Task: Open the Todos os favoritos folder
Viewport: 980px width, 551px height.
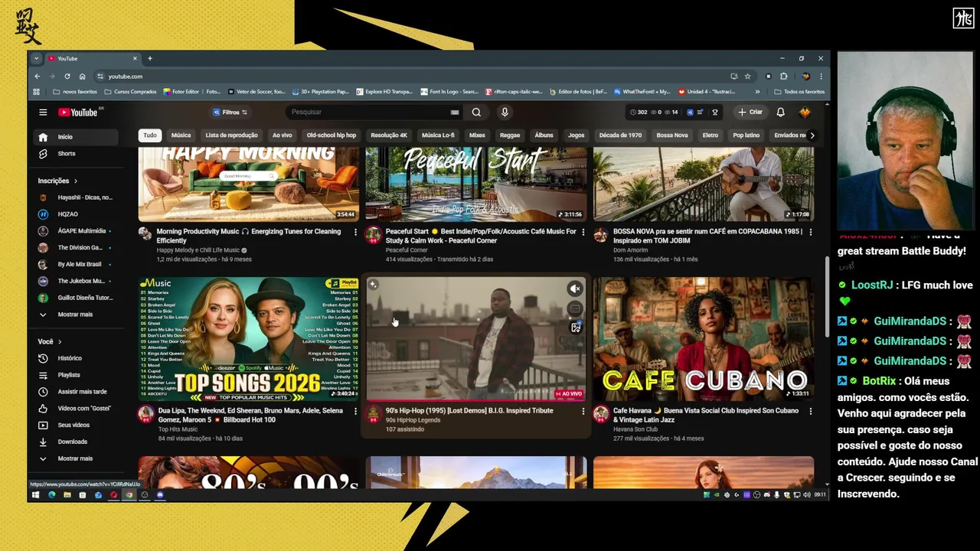Action: (799, 92)
